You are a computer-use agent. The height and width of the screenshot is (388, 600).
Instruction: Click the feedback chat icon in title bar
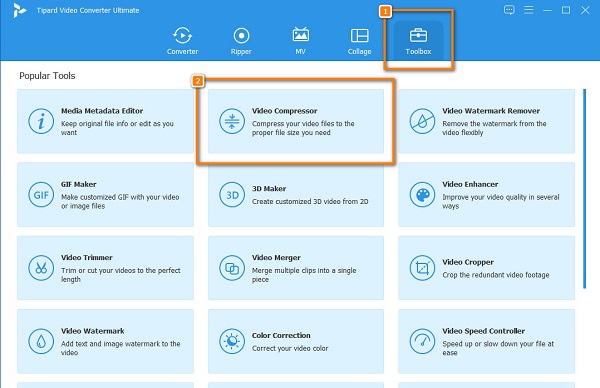pos(509,10)
